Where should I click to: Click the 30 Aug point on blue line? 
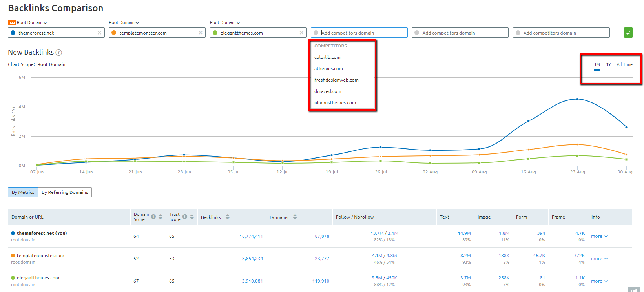626,127
